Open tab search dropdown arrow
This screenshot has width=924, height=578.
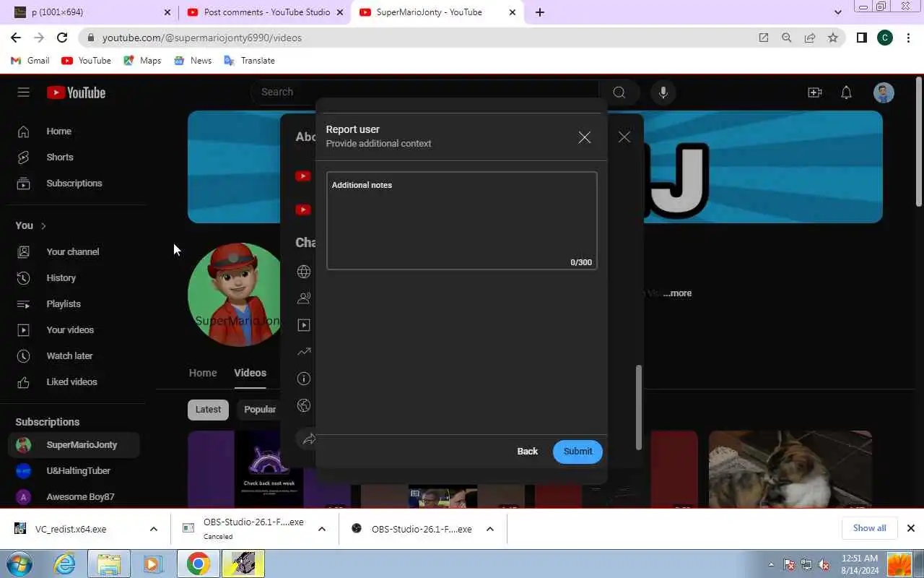837,12
